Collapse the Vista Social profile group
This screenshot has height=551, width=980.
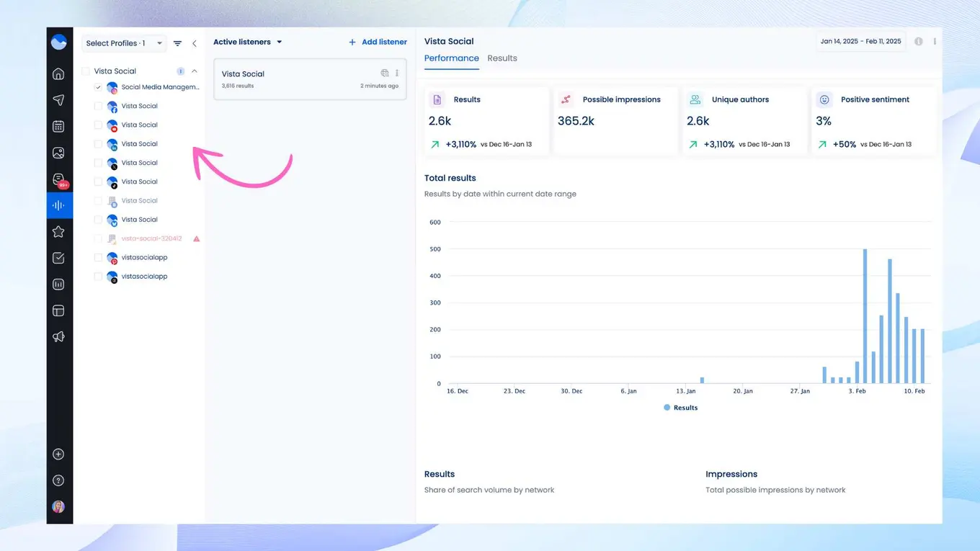click(x=195, y=71)
